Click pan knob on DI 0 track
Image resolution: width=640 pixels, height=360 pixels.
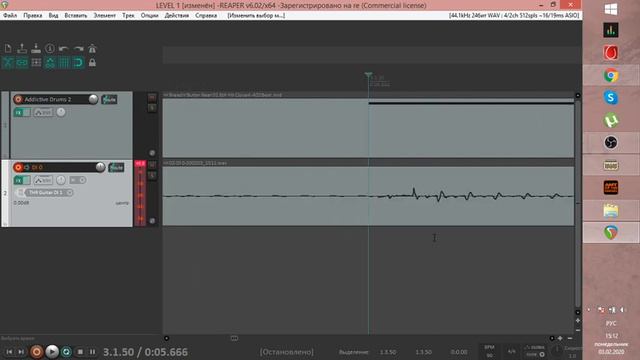[61, 180]
